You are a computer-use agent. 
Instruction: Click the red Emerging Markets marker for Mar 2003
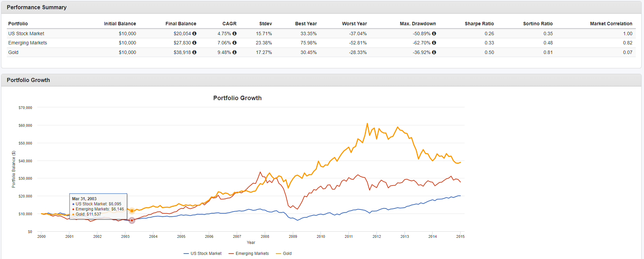(x=132, y=220)
